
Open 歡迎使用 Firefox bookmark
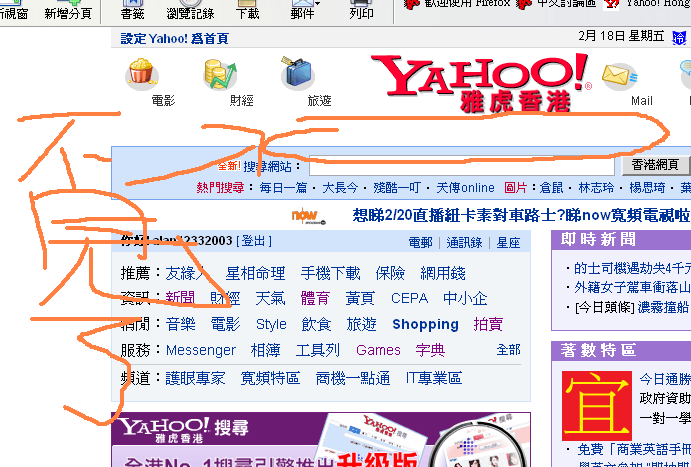click(x=458, y=4)
